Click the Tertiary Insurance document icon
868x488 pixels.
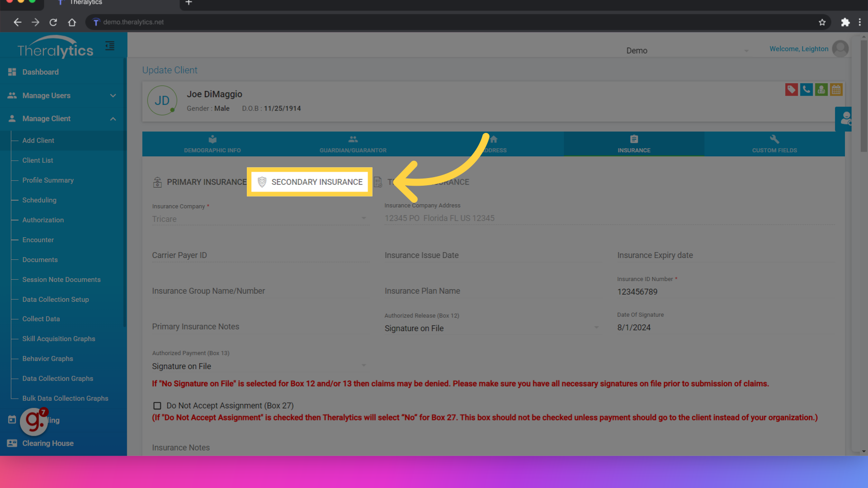378,182
